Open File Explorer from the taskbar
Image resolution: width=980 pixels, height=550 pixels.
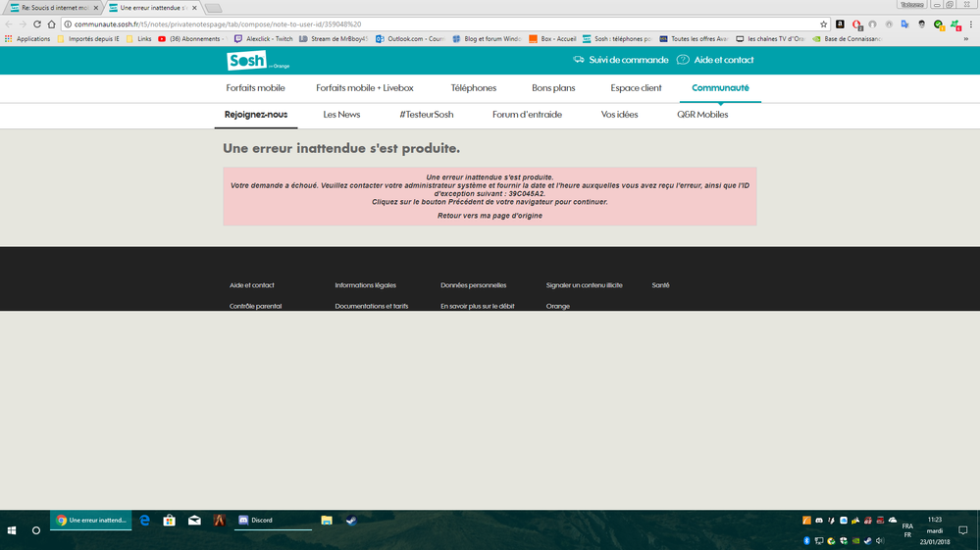pyautogui.click(x=327, y=521)
